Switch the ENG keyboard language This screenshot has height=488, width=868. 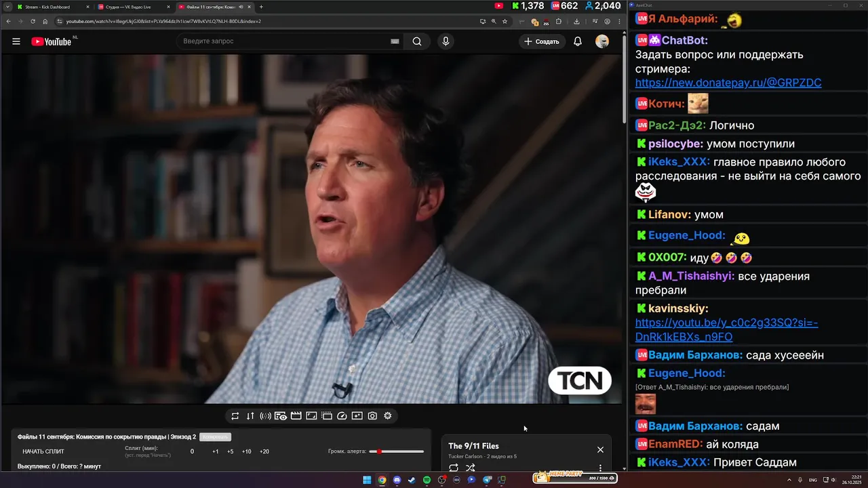click(813, 480)
